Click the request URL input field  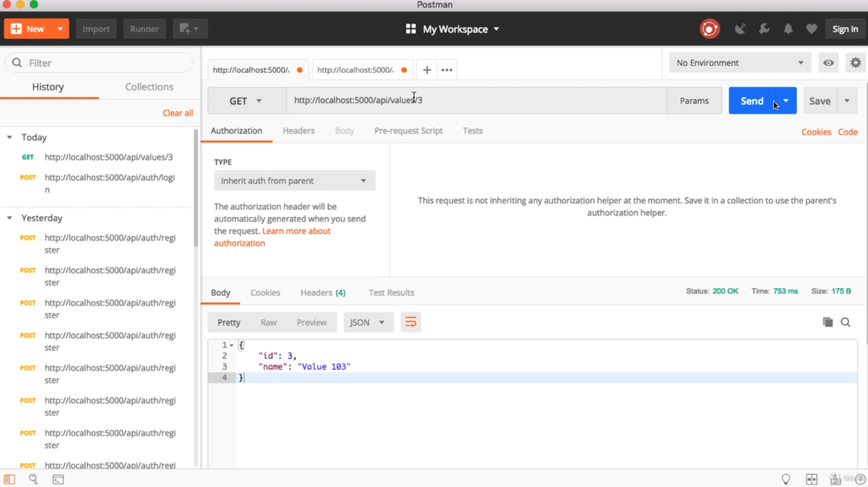(476, 101)
